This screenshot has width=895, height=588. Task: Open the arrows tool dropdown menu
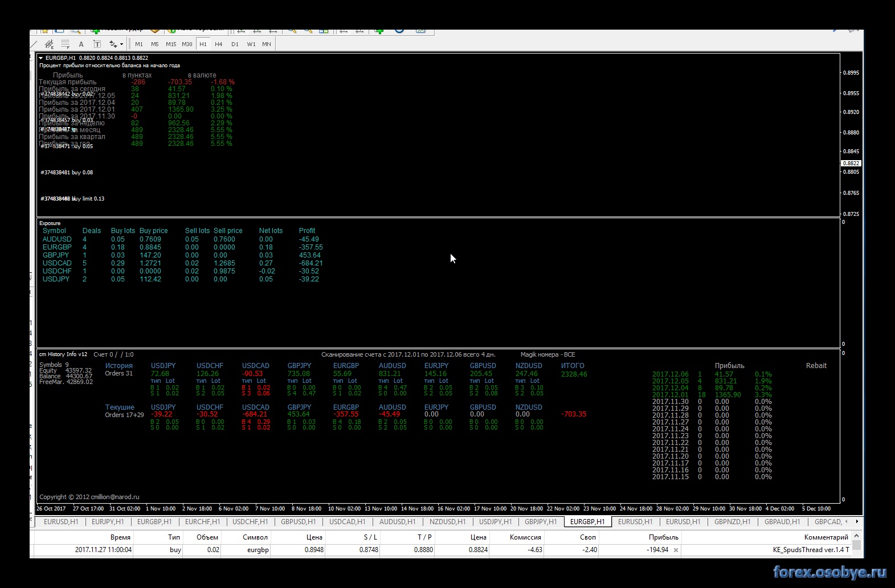[122, 44]
